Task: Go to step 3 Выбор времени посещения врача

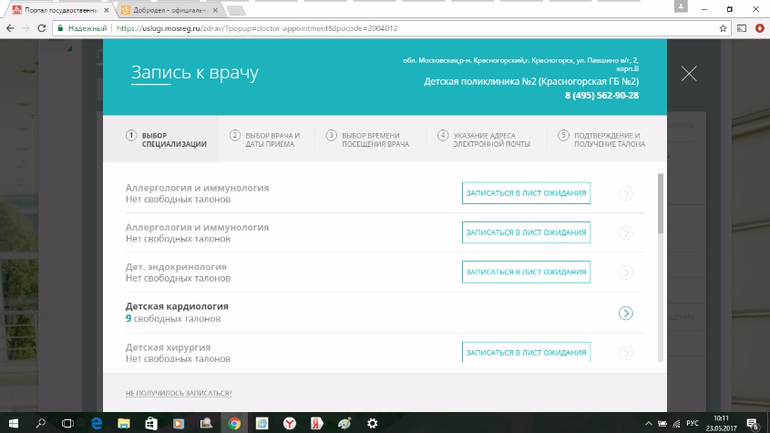Action: pyautogui.click(x=366, y=140)
